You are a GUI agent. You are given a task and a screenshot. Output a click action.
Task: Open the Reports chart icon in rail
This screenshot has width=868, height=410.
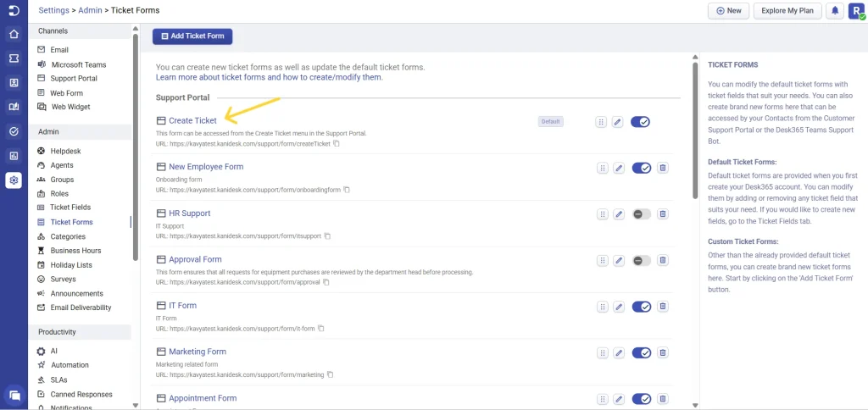point(14,156)
